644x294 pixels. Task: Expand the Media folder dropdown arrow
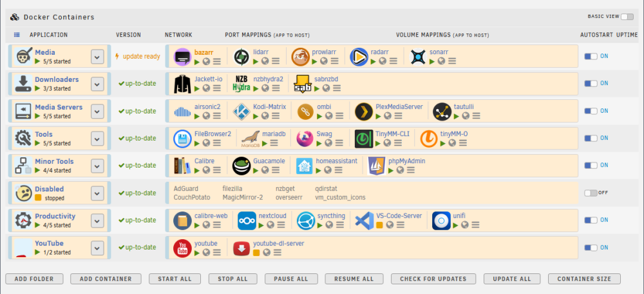coord(97,57)
